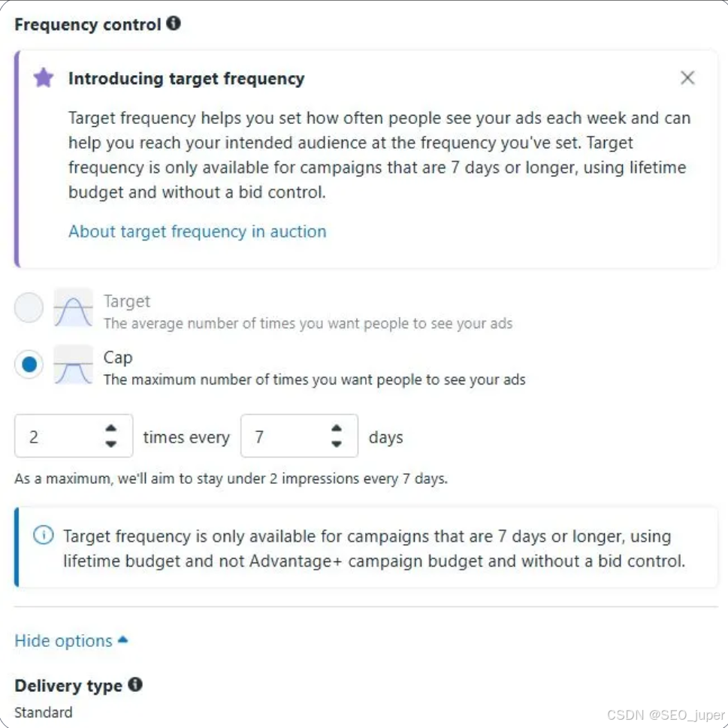This screenshot has height=728, width=728.
Task: Increase the times count with up arrow
Action: point(111,429)
